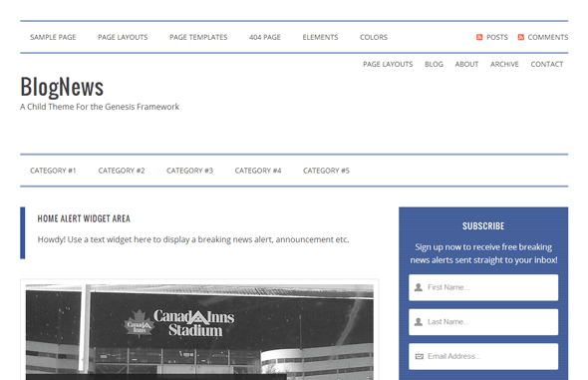Click the Sign up now description text
Image resolution: width=588 pixels, height=380 pixels.
tap(483, 253)
